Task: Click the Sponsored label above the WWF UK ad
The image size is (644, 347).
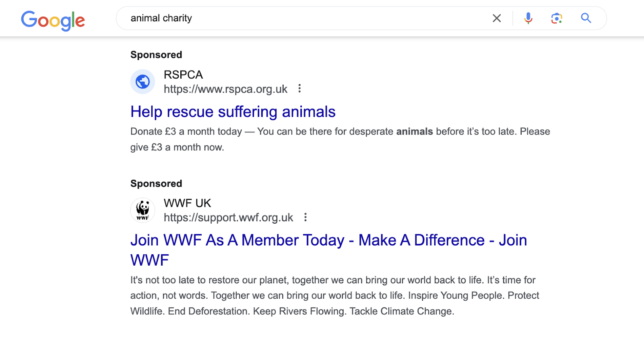Action: coord(156,184)
